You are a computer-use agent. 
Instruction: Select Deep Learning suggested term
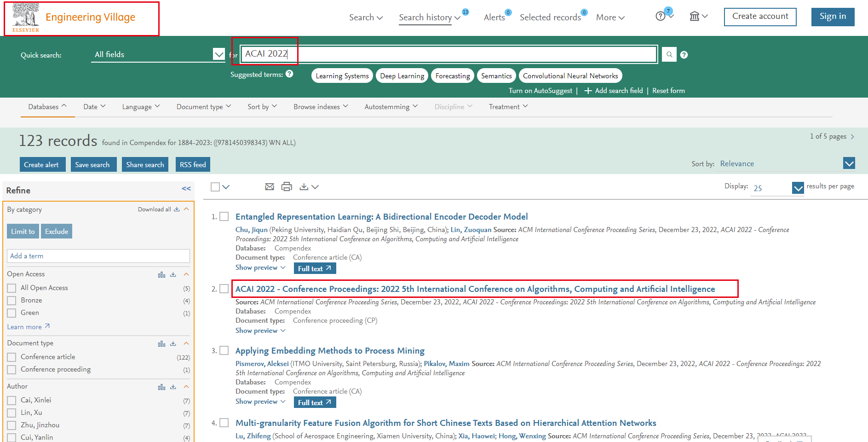[402, 76]
